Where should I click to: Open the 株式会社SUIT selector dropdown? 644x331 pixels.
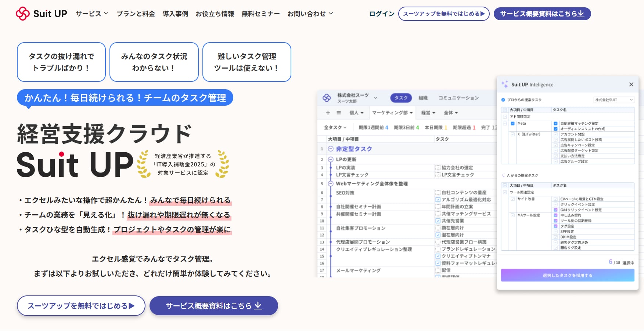[614, 100]
